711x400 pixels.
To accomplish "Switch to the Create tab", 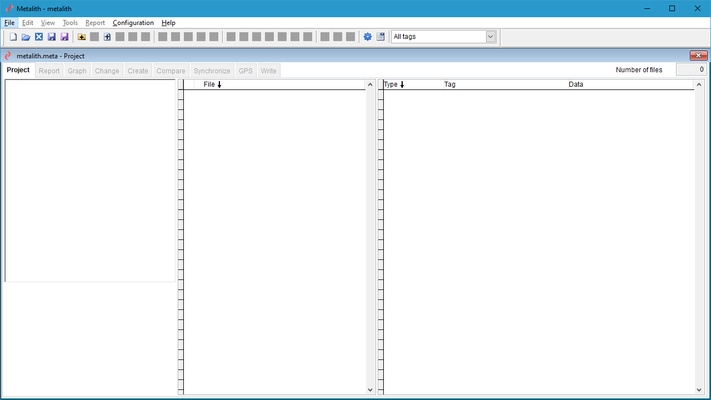I will [138, 71].
